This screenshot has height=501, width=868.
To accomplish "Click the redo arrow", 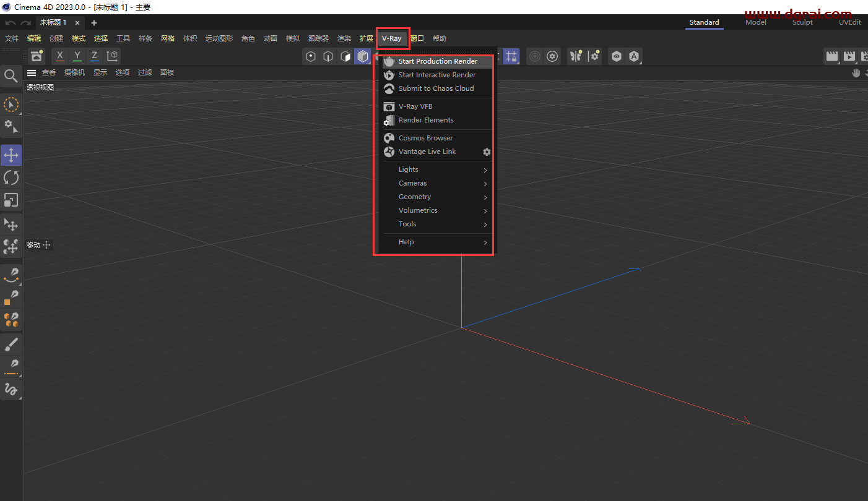I will (25, 23).
